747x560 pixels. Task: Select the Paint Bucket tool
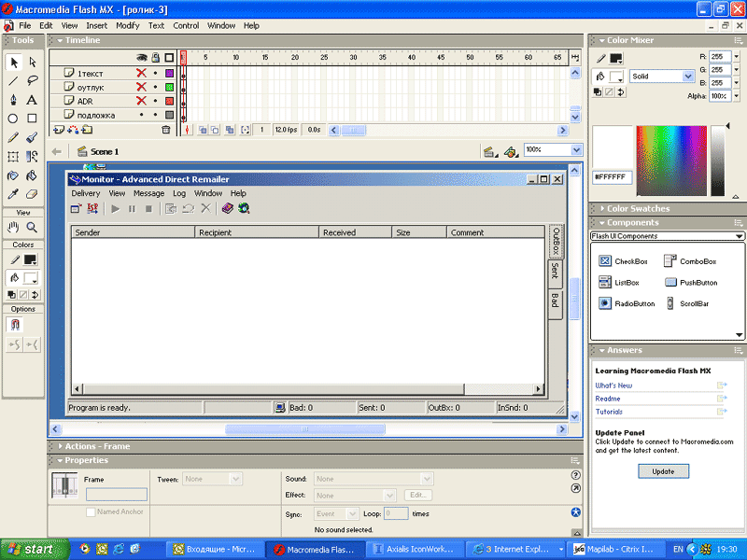click(32, 175)
